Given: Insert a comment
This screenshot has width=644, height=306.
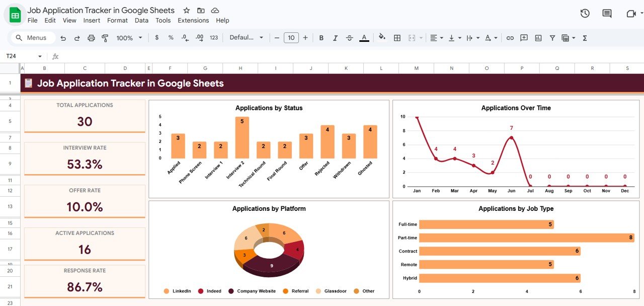Looking at the screenshot, I should (x=524, y=37).
